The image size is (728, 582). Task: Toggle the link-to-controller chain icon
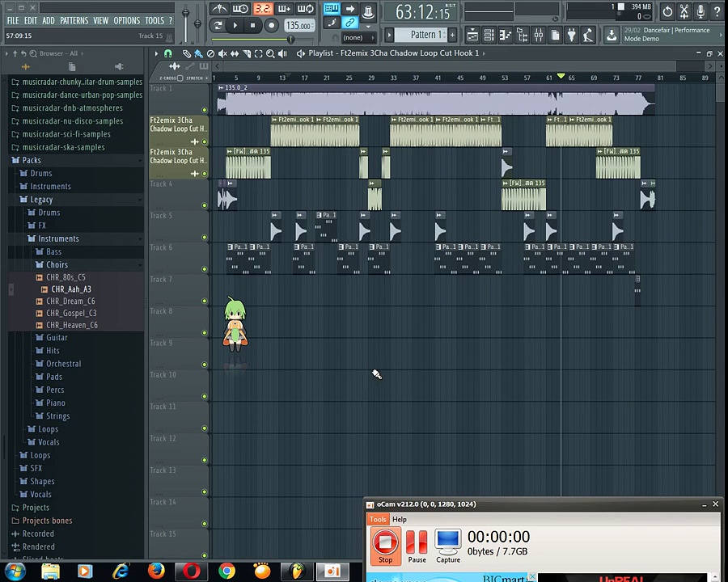[349, 23]
